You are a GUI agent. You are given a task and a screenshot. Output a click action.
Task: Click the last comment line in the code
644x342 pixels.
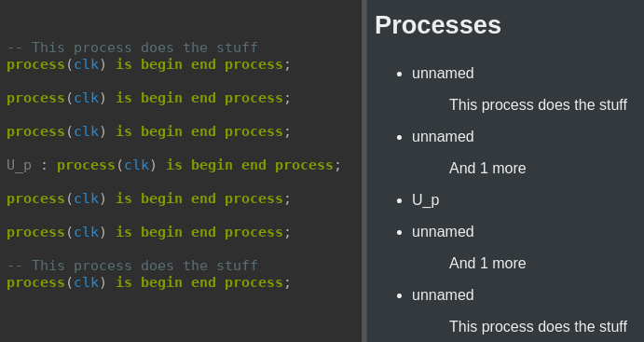pos(132,266)
